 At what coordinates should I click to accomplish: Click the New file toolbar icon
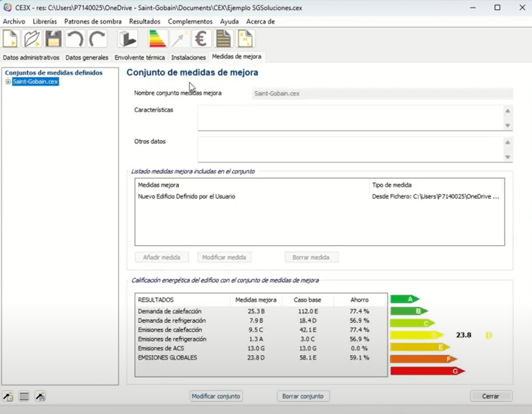tap(11, 39)
